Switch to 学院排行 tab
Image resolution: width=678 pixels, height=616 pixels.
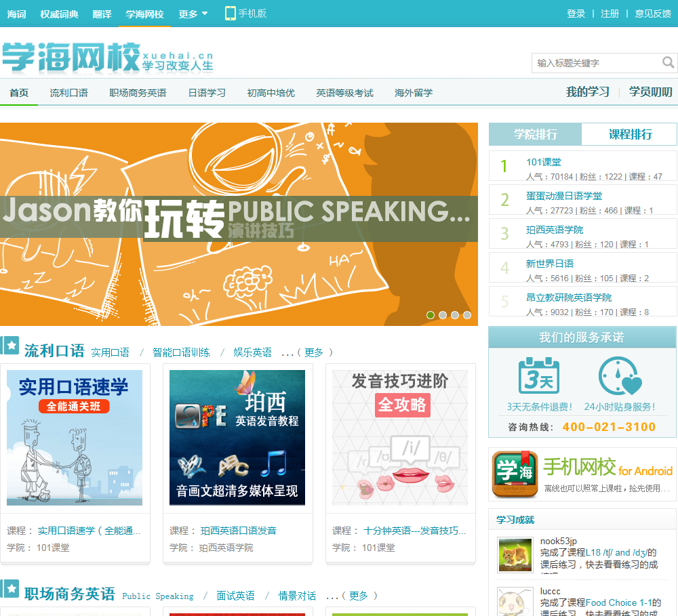pos(536,134)
